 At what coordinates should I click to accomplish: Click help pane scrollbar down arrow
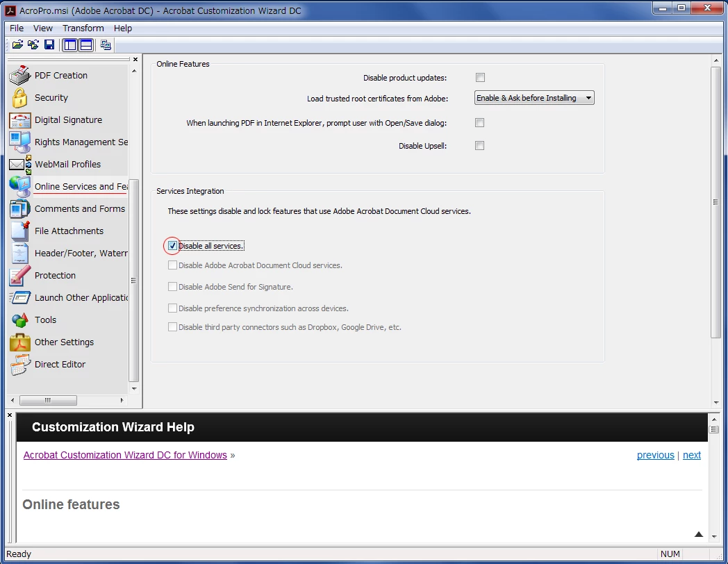[714, 536]
